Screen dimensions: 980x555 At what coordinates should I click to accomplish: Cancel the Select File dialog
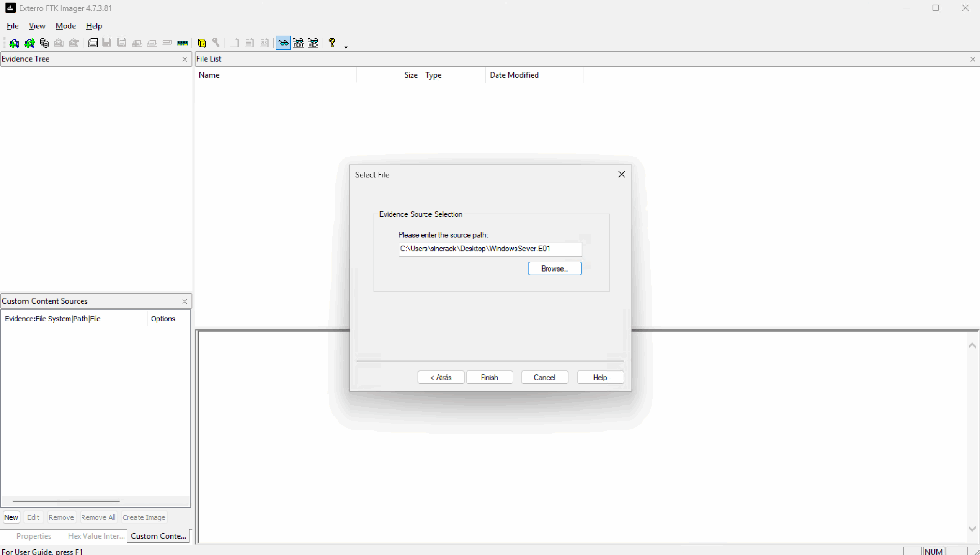544,377
